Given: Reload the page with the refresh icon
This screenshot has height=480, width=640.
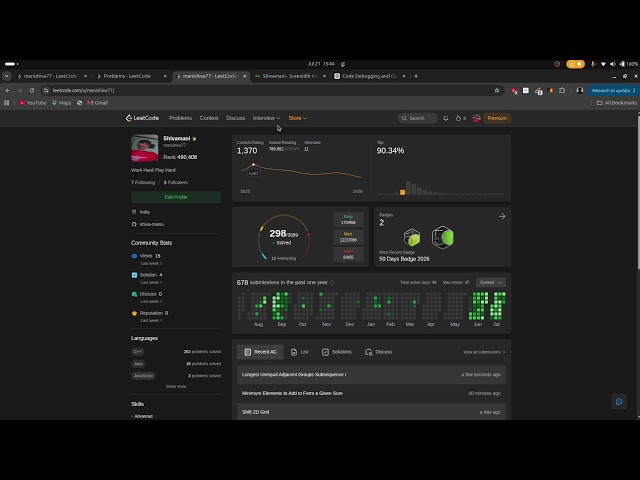Looking at the screenshot, I should pos(32,90).
